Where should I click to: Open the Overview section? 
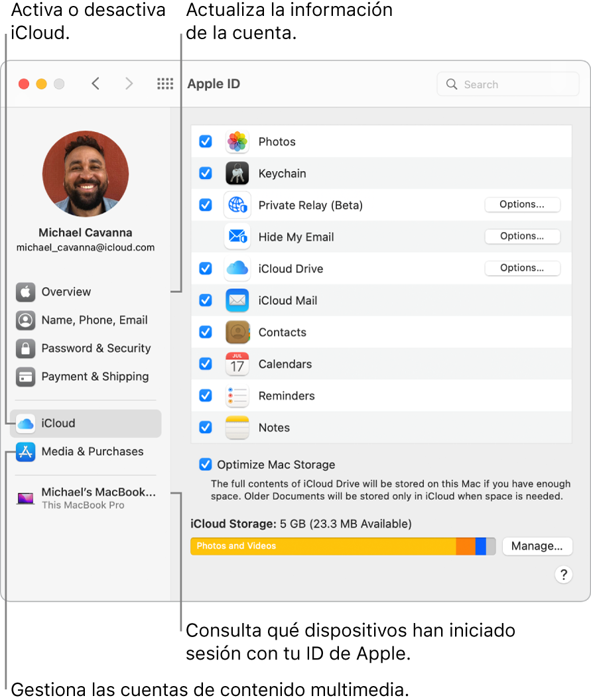pyautogui.click(x=86, y=292)
